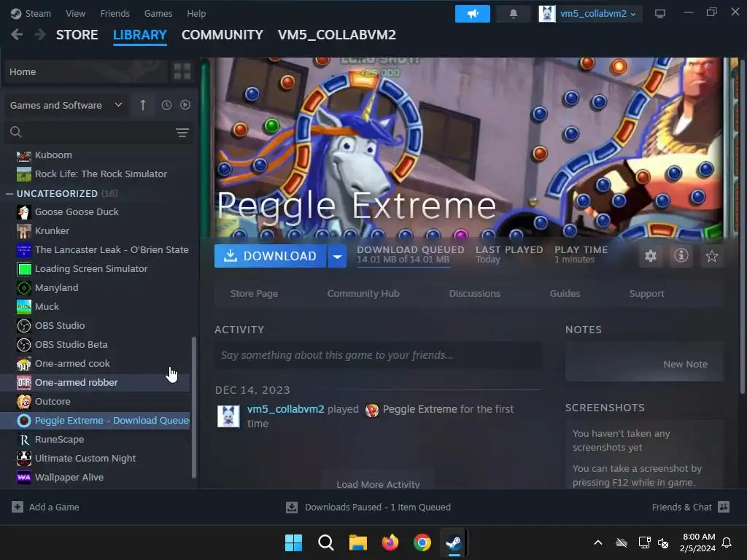The image size is (747, 560).
Task: Open the VM5_COLLABVM2 profile tab
Action: (x=337, y=35)
